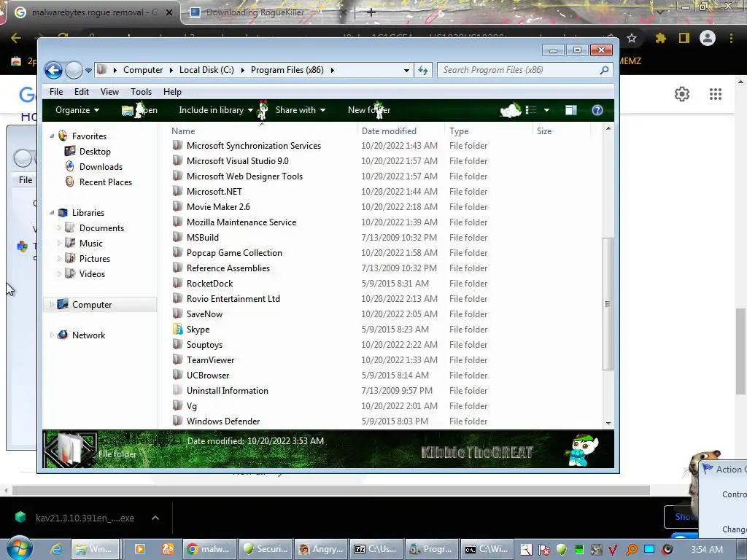Select the Music library
747x560 pixels.
(x=91, y=244)
